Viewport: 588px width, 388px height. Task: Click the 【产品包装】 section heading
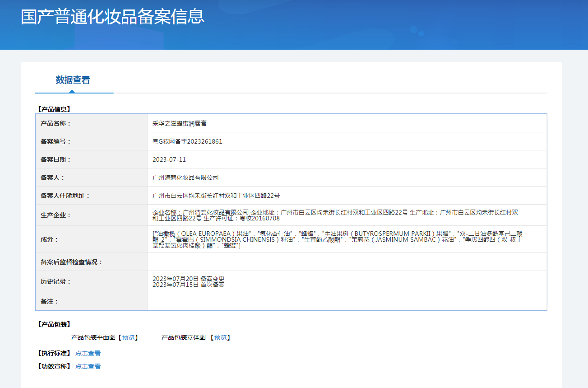(x=54, y=324)
